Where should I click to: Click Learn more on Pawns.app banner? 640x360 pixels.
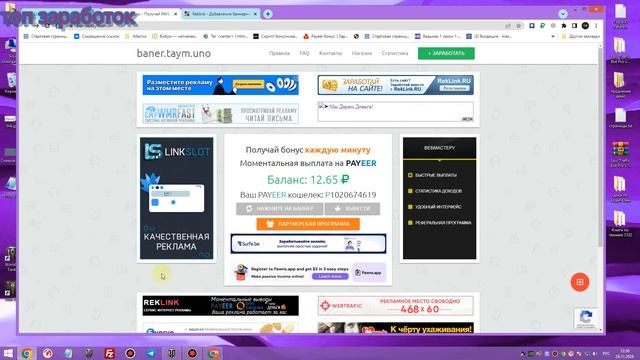point(330,276)
